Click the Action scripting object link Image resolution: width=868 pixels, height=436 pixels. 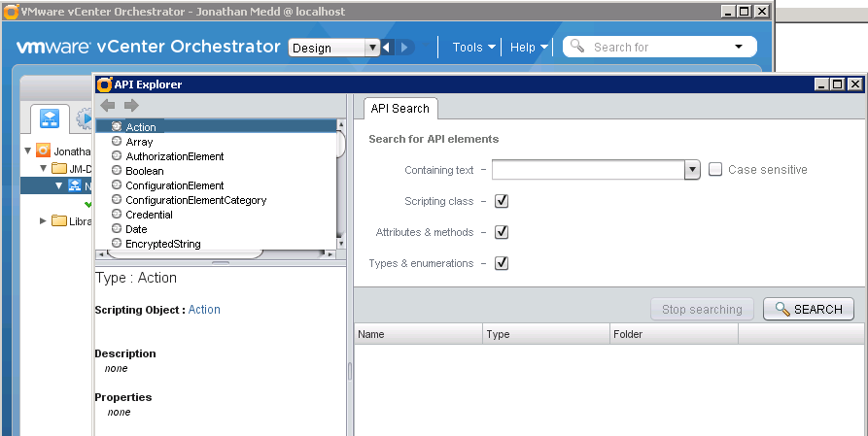click(204, 310)
